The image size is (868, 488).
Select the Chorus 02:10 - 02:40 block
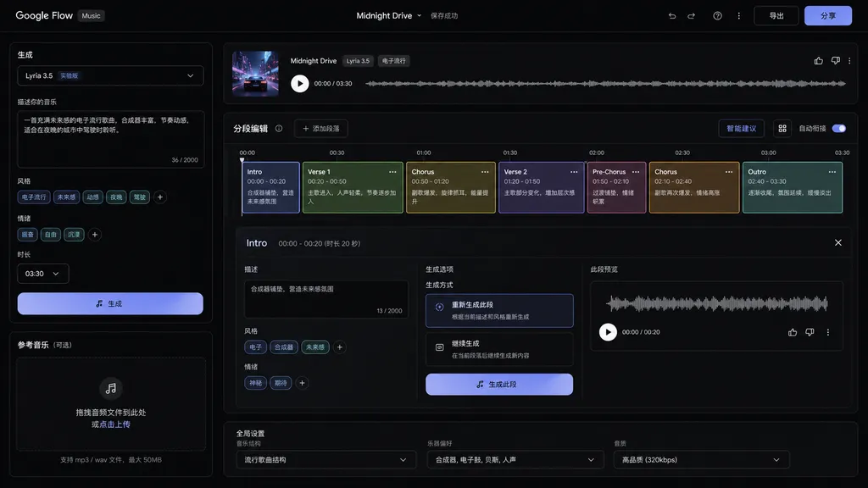pyautogui.click(x=694, y=187)
